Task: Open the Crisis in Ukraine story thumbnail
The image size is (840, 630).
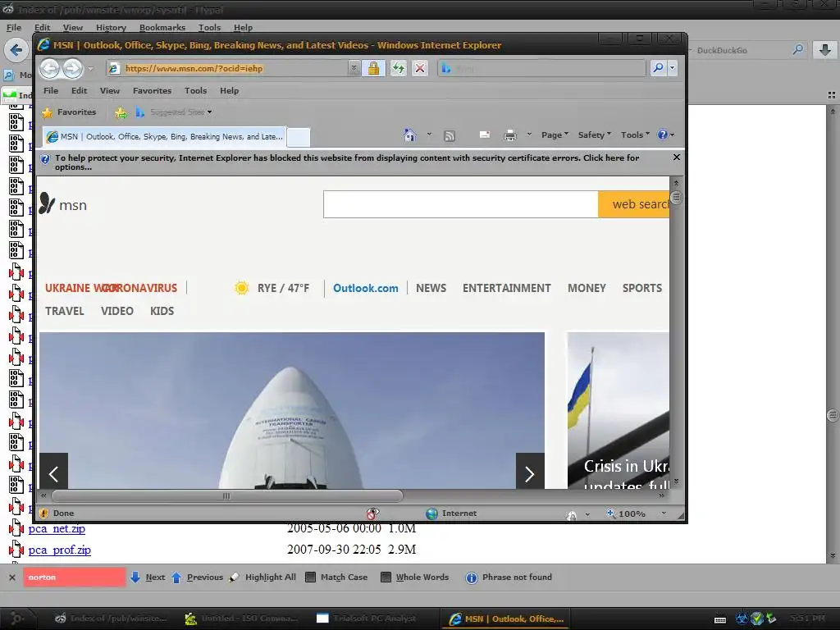Action: click(x=619, y=410)
